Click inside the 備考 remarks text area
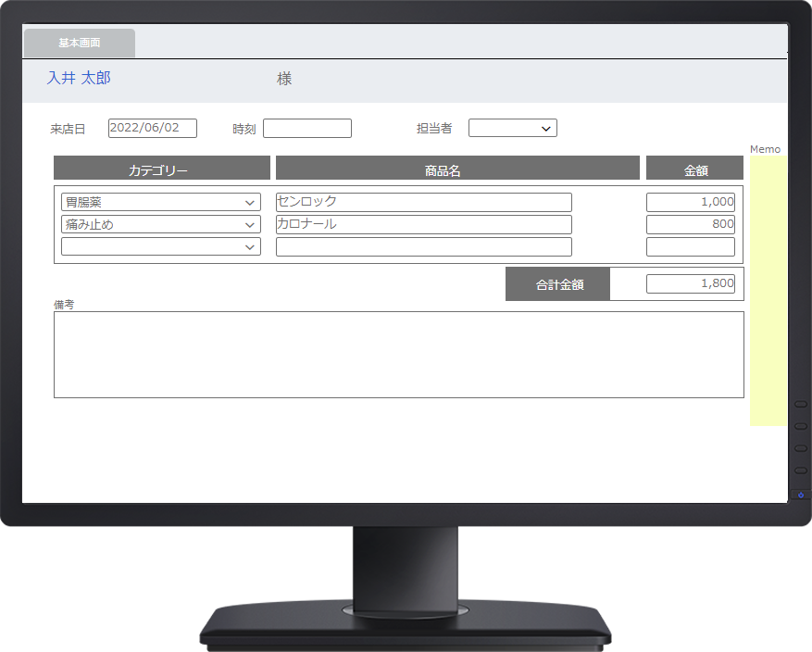812x652 pixels. pyautogui.click(x=399, y=355)
